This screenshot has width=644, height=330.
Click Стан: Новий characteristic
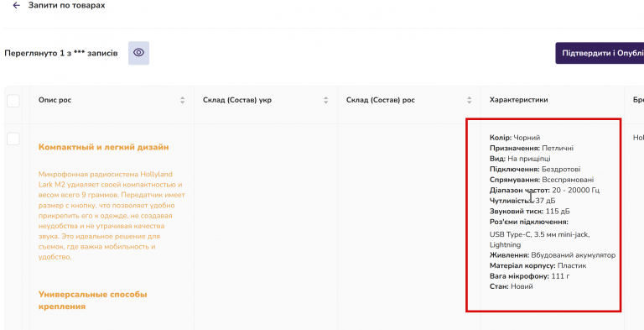pyautogui.click(x=512, y=287)
